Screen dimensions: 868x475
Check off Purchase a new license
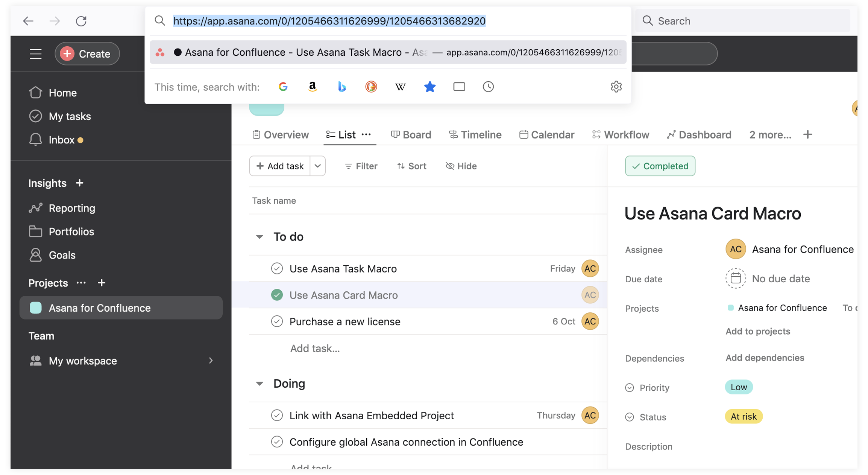[x=277, y=321]
